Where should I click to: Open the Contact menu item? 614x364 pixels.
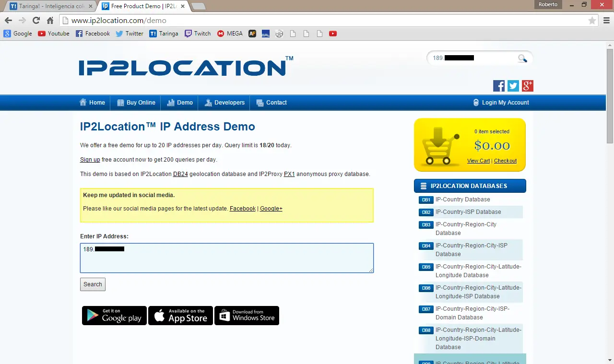coord(272,103)
